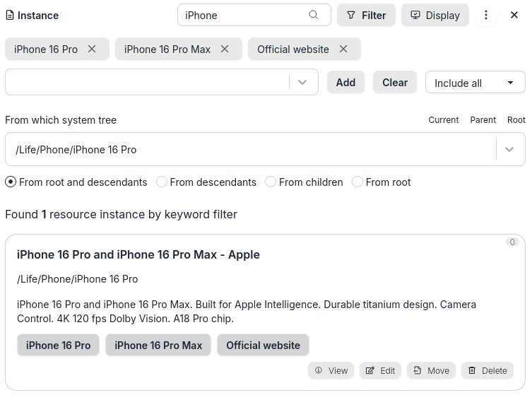Image resolution: width=532 pixels, height=395 pixels.
Task: Remove the iPhone 16 Pro Max filter tag
Action: [225, 49]
